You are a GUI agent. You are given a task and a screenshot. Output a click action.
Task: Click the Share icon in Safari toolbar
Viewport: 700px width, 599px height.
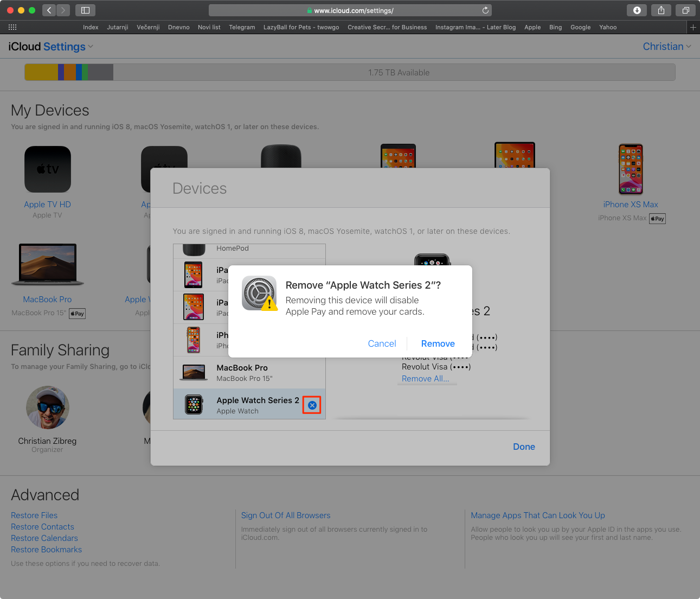point(661,10)
